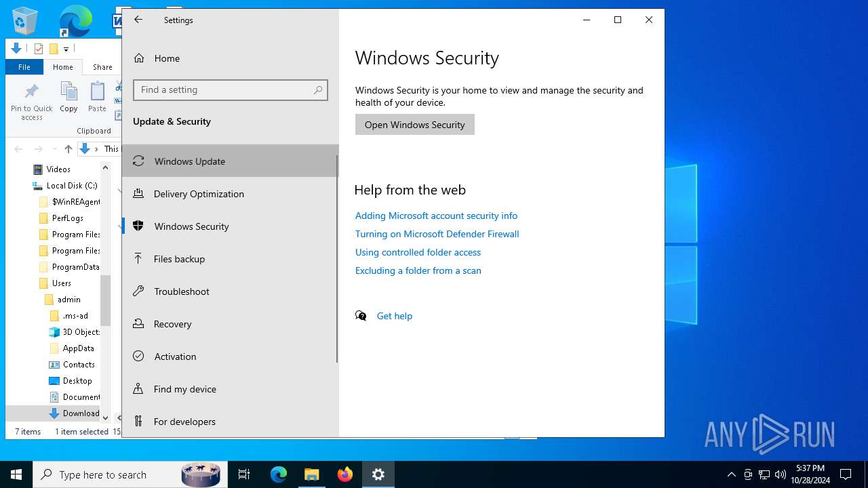Screen dimensions: 868x488
Task: Open quick access toolbar customize dropdown
Action: coord(66,49)
